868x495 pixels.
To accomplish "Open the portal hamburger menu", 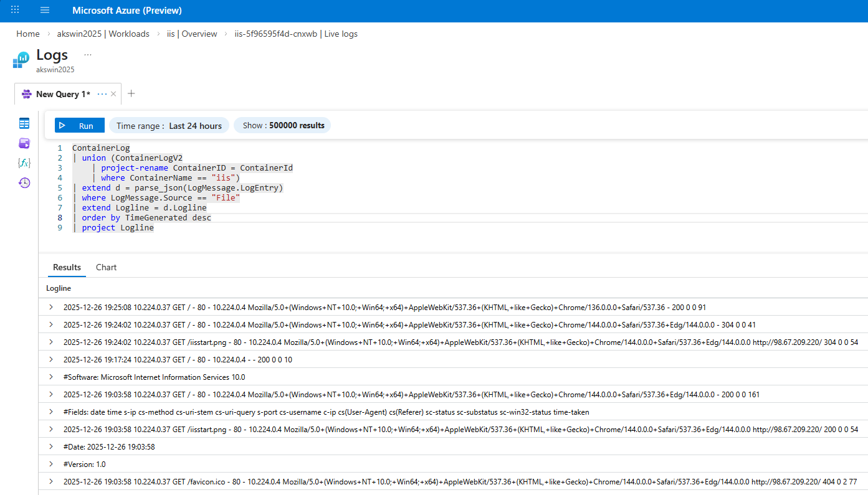I will (44, 10).
